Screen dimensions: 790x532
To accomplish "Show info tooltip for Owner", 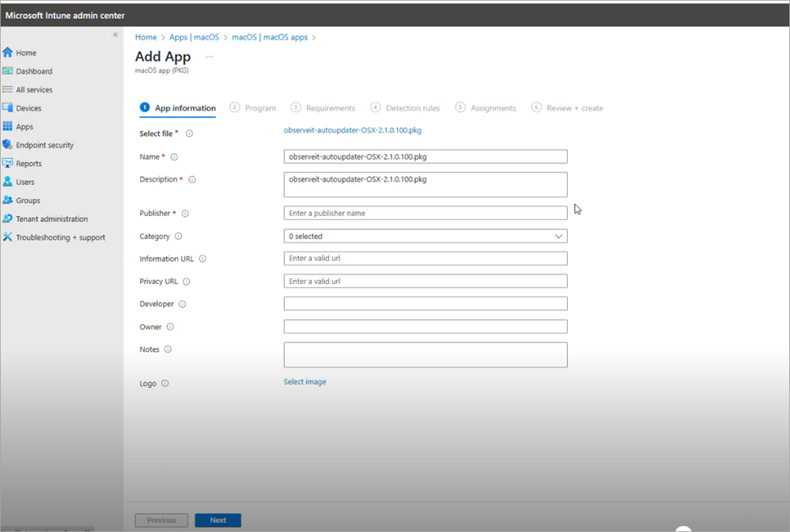I will click(x=170, y=326).
